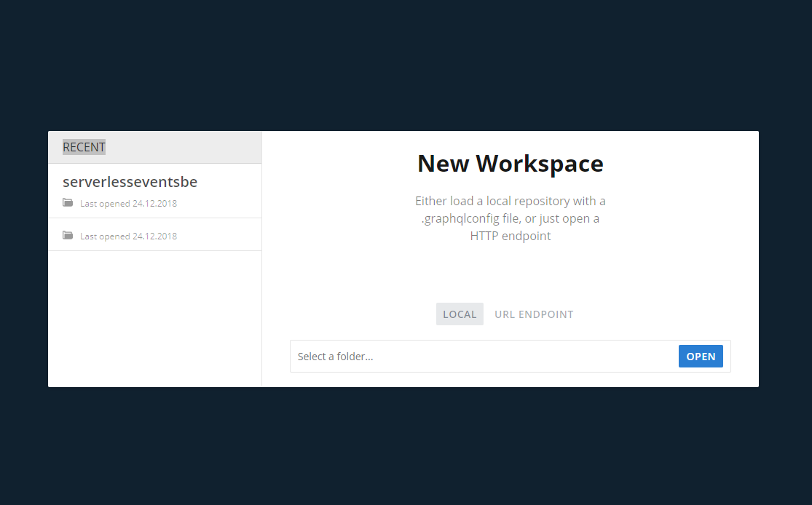Screen dimensions: 812x505
Task: Switch to the URL ENDPOINT tab
Action: pos(534,314)
